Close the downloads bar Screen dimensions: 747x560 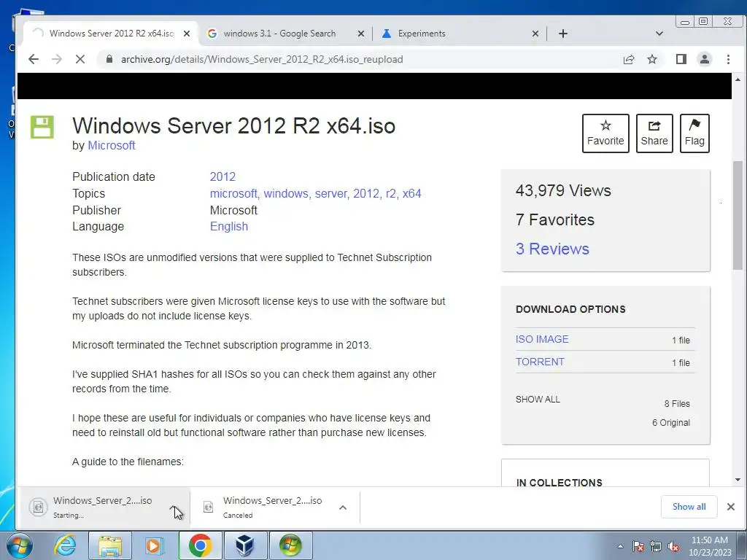click(x=731, y=507)
